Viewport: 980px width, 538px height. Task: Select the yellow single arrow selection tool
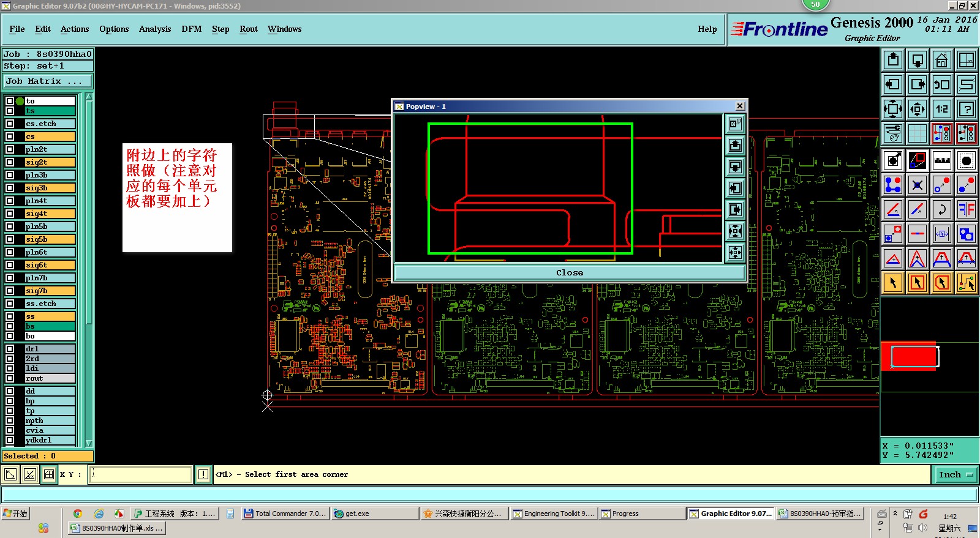click(893, 282)
